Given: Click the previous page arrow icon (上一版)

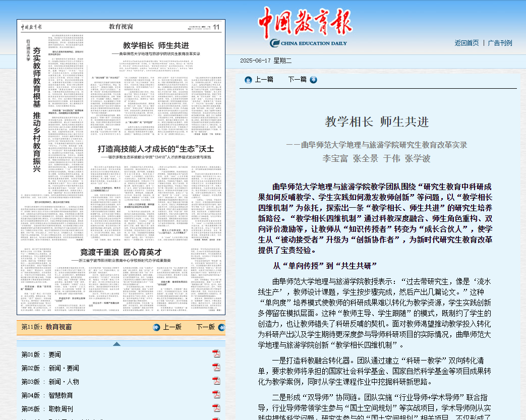Looking at the screenshot, I should click(x=157, y=327).
